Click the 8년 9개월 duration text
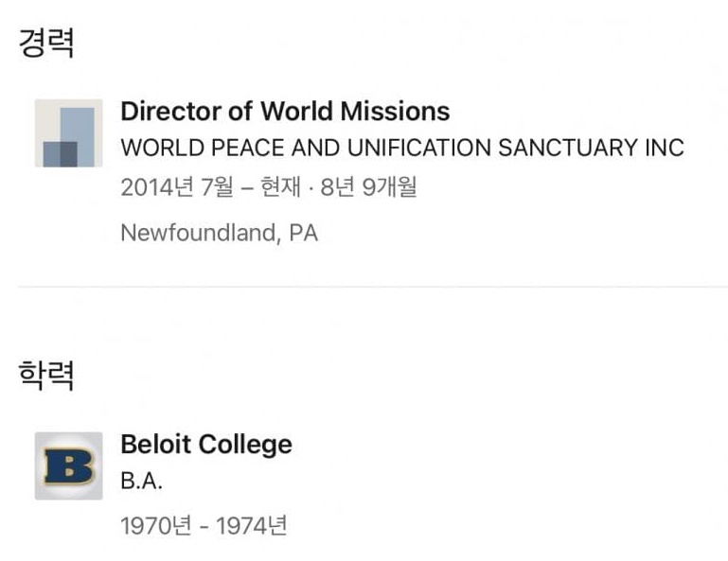The image size is (728, 561). point(368,187)
